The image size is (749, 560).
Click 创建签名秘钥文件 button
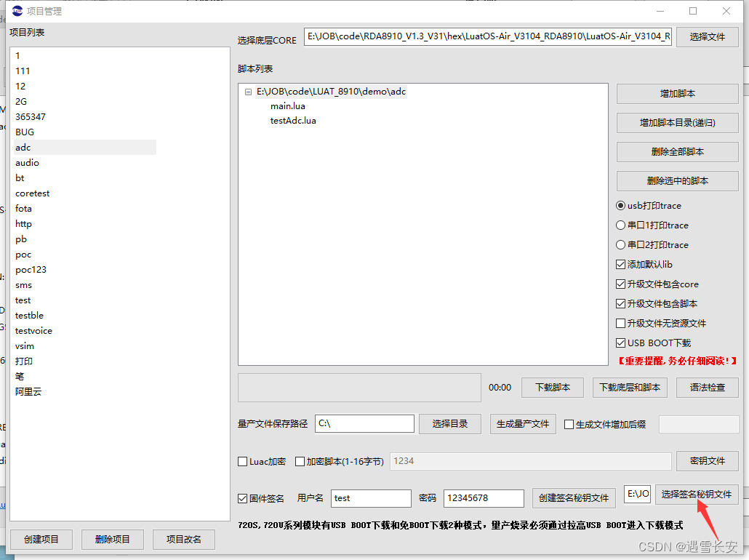[x=574, y=498]
